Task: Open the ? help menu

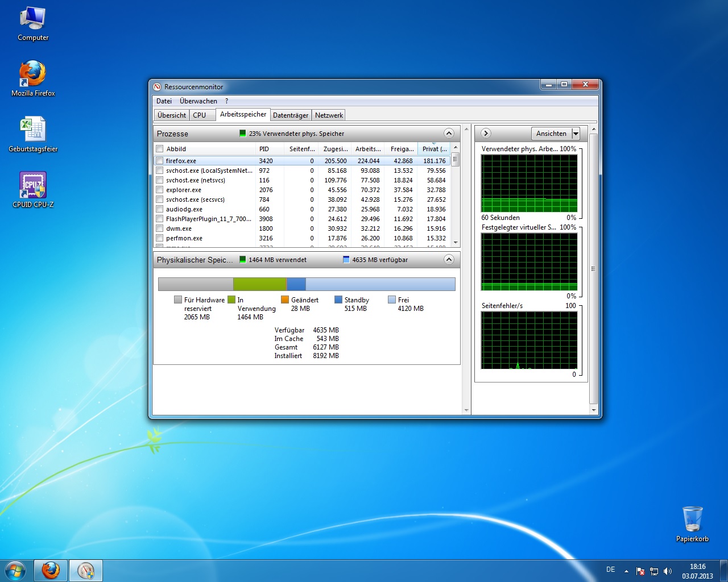Action: [226, 101]
